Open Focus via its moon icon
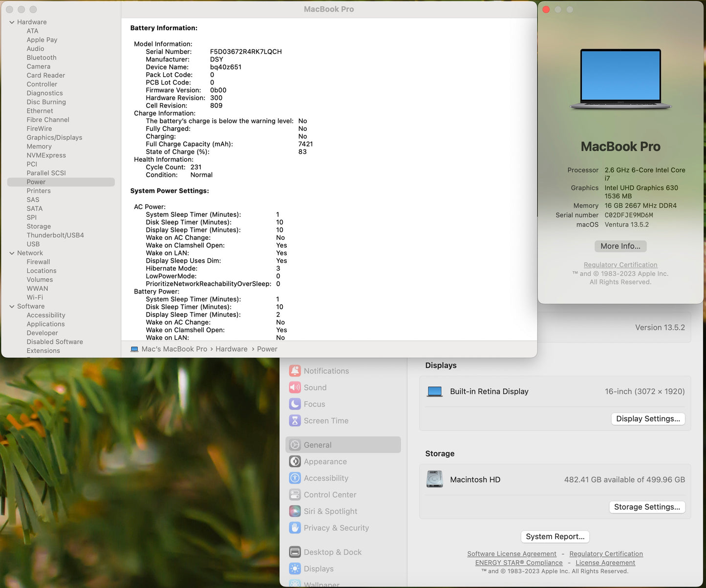 point(295,404)
